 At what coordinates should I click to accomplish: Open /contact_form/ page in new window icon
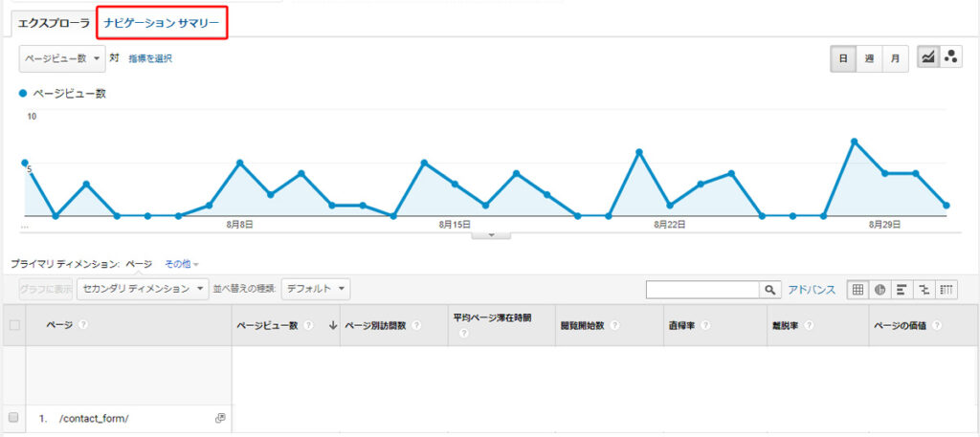[x=220, y=418]
